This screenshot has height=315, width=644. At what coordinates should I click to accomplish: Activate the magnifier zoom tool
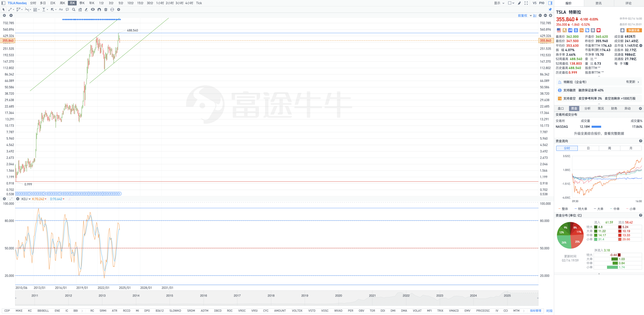(74, 9)
